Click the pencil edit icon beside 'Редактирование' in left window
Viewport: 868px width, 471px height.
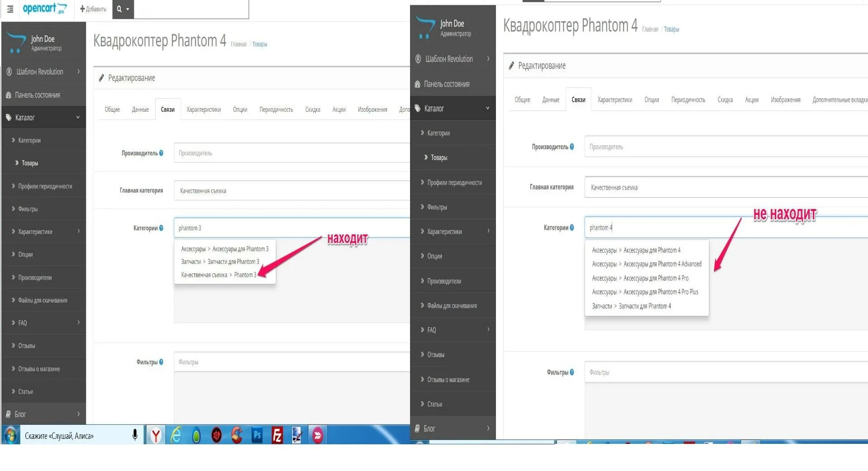click(102, 78)
